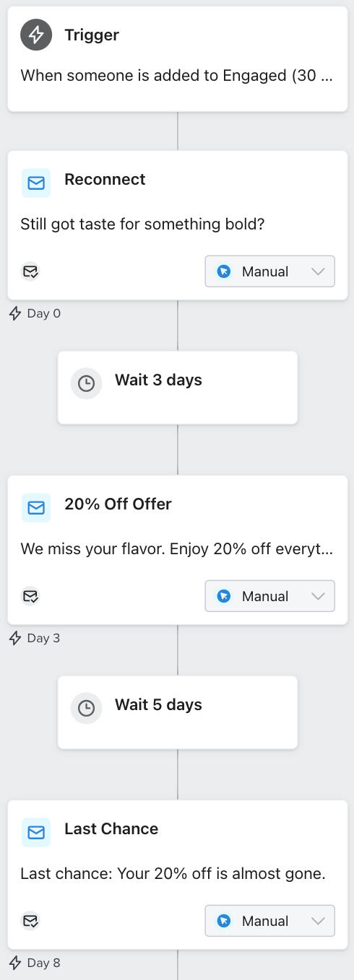Click 20% Off Offer smart sending icon
354x980 pixels.
30,596
